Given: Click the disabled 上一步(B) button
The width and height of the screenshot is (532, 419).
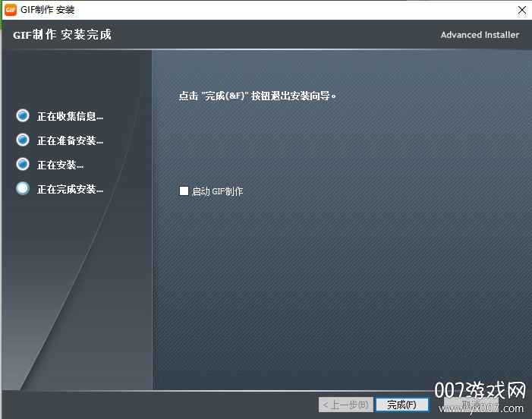Looking at the screenshot, I should [x=346, y=405].
